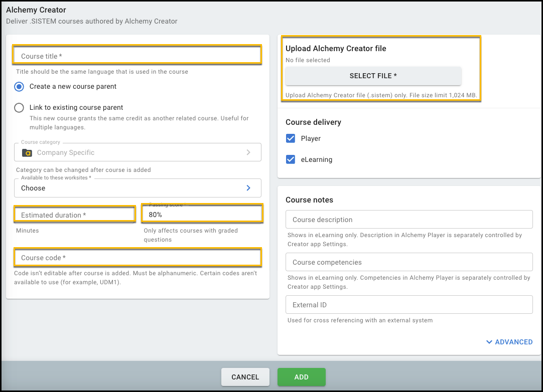Click the 'No file selected' text
543x392 pixels.
[308, 60]
